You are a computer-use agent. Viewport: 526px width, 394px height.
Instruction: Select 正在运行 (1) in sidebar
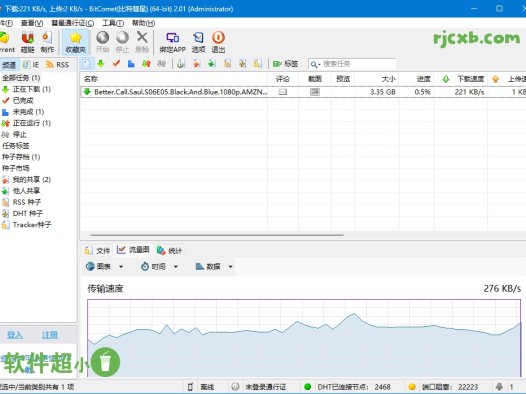[26, 123]
